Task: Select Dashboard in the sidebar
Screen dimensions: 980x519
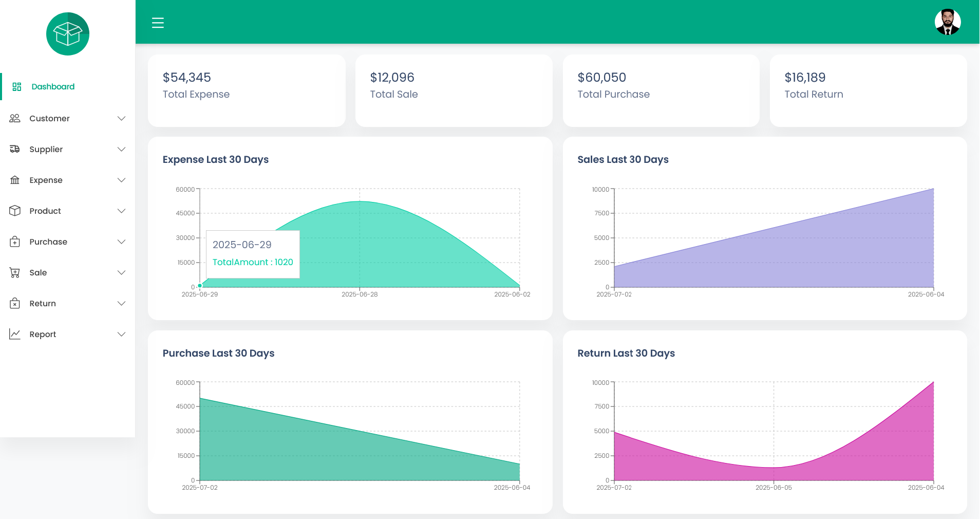Action: (53, 86)
